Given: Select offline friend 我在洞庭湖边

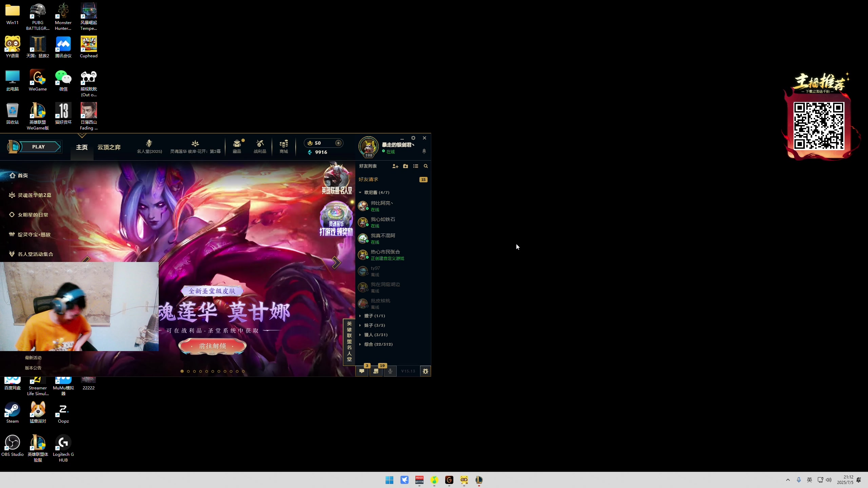Looking at the screenshot, I should coord(393,287).
